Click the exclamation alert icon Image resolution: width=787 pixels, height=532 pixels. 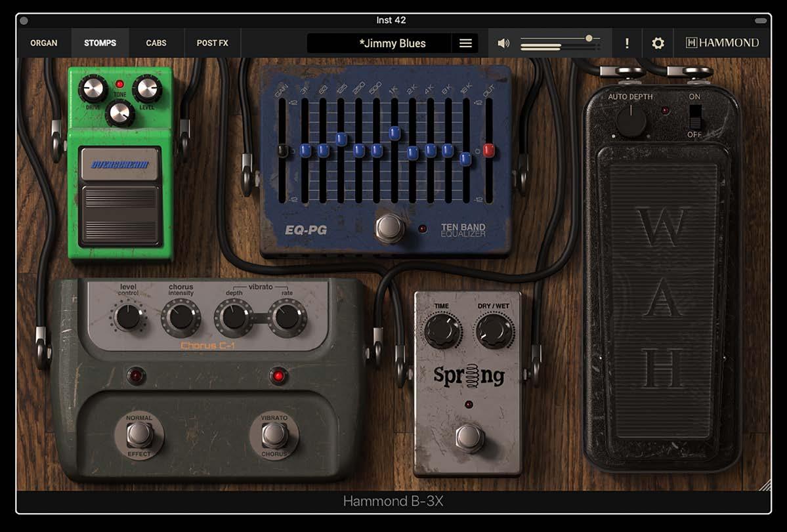click(x=627, y=44)
